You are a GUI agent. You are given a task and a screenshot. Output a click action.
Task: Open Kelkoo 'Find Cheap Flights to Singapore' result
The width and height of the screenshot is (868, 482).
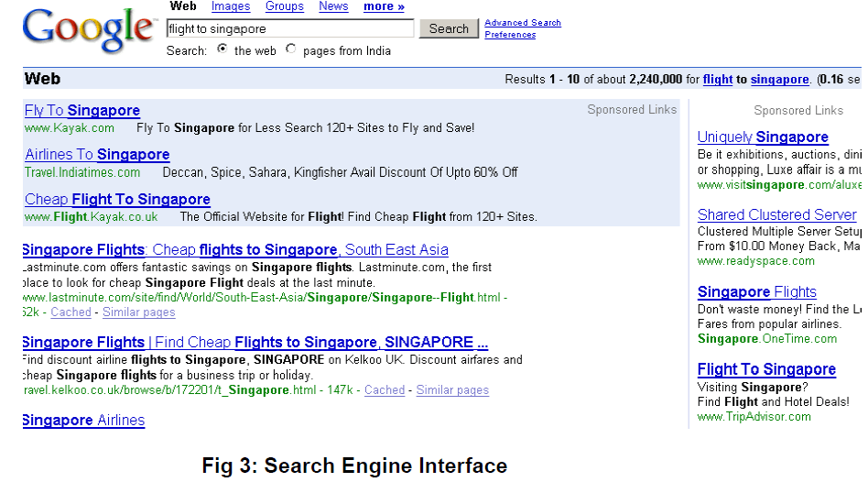255,343
